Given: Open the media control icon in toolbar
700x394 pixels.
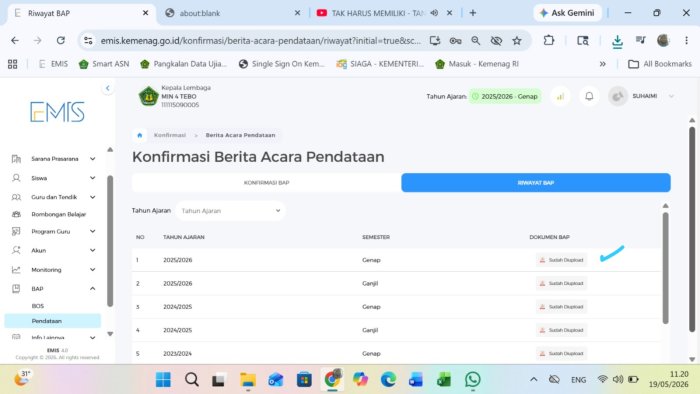Looking at the screenshot, I should tap(641, 41).
